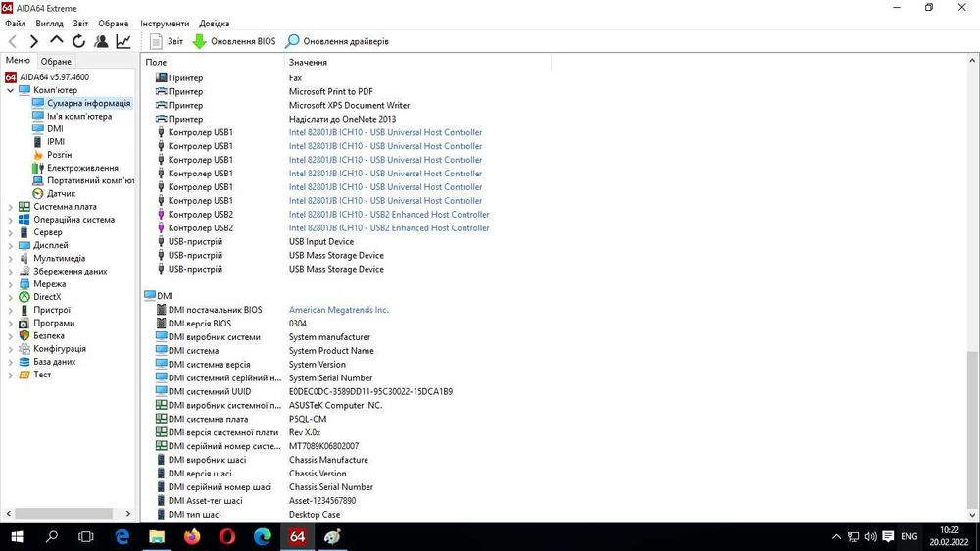
Task: Open the Довідка menu
Action: [x=215, y=24]
